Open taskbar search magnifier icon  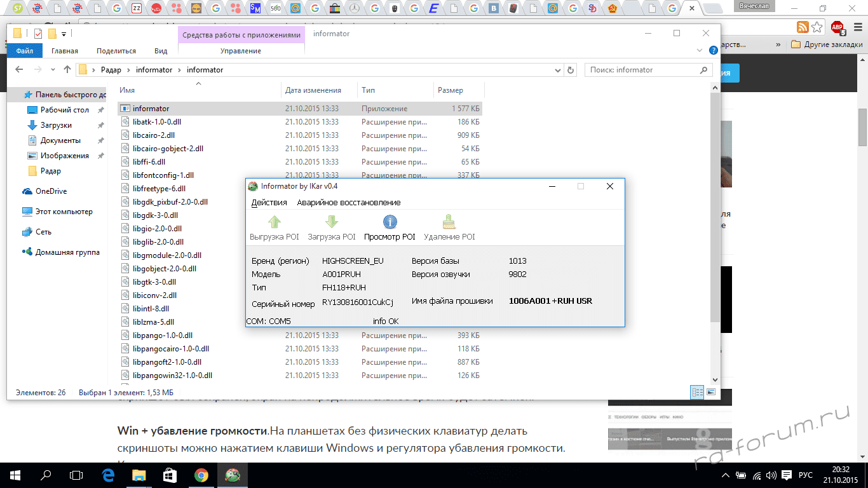[46, 475]
